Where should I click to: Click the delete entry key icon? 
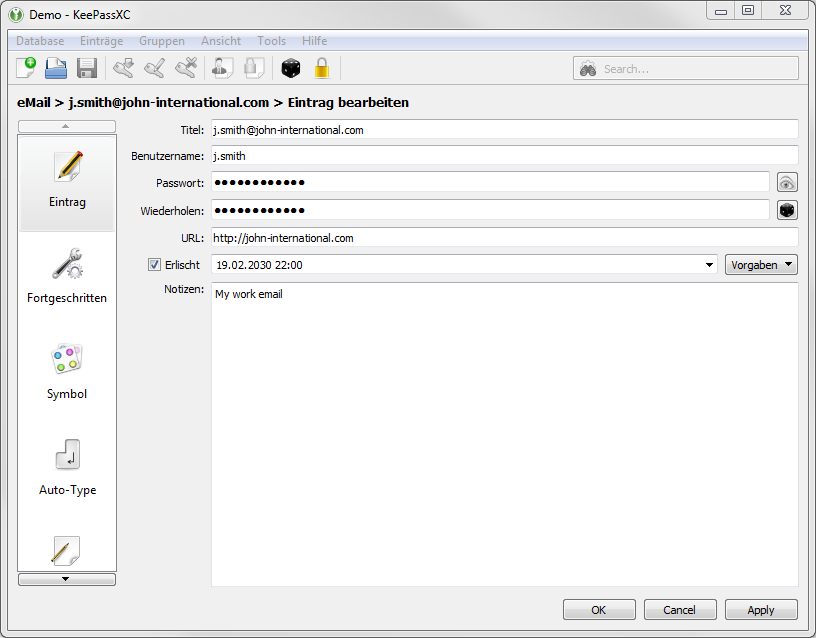[186, 68]
